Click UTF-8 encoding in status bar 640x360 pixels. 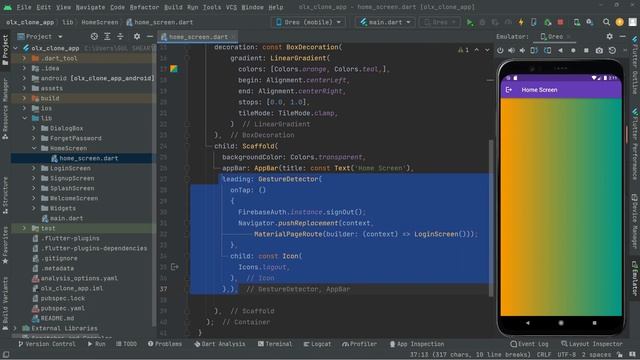pyautogui.click(x=567, y=355)
